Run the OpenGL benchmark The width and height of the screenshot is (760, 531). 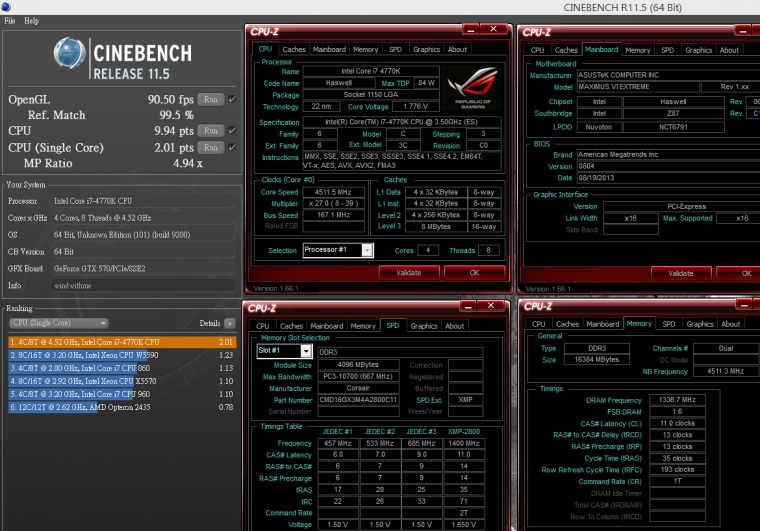pos(210,99)
